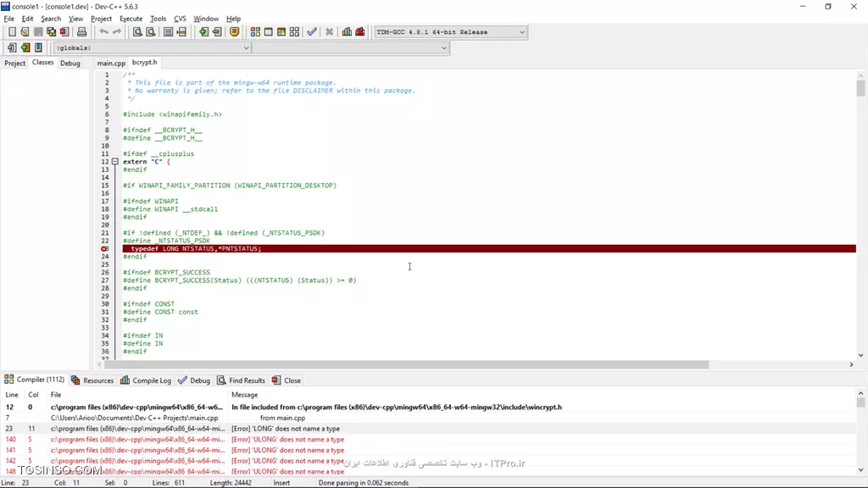Click the Open file toolbar icon
868x488 pixels.
(x=25, y=32)
